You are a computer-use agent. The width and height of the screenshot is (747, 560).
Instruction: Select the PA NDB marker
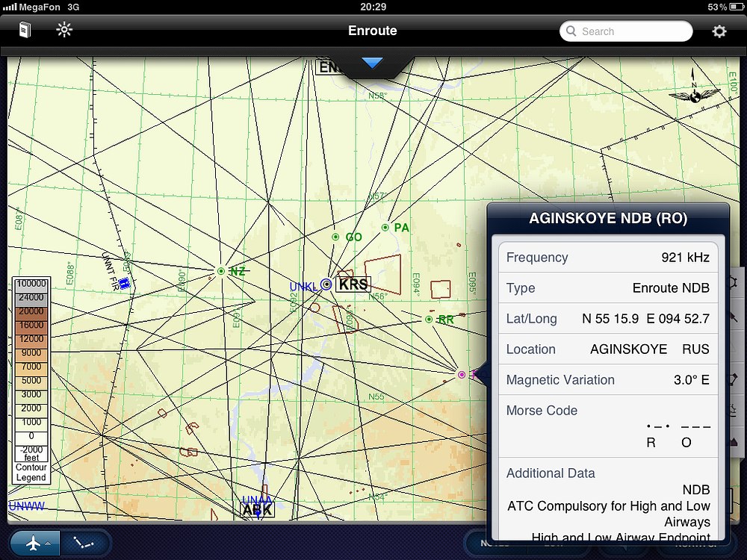click(385, 228)
